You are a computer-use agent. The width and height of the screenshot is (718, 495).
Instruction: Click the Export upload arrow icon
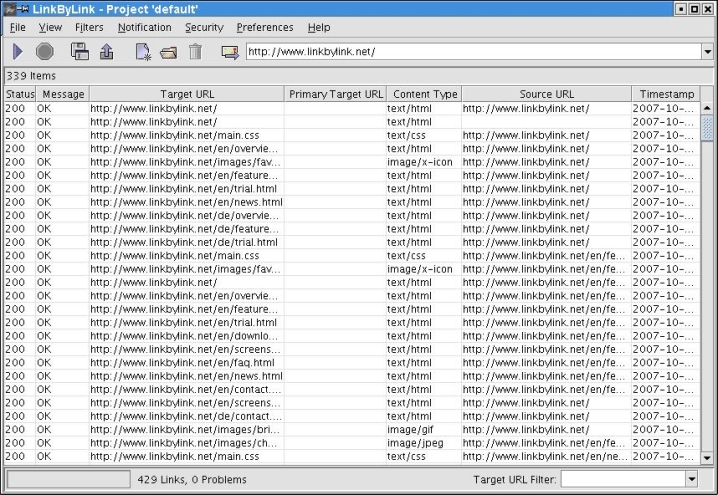point(106,51)
